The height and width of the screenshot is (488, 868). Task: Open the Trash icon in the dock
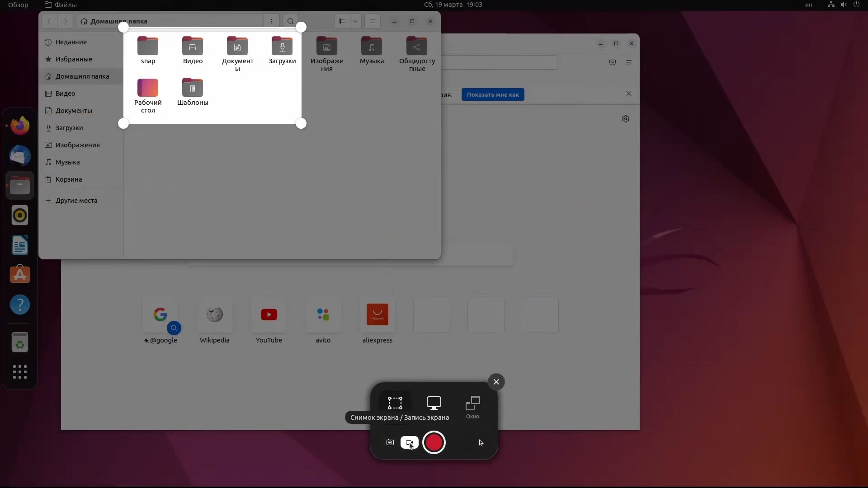coord(20,342)
